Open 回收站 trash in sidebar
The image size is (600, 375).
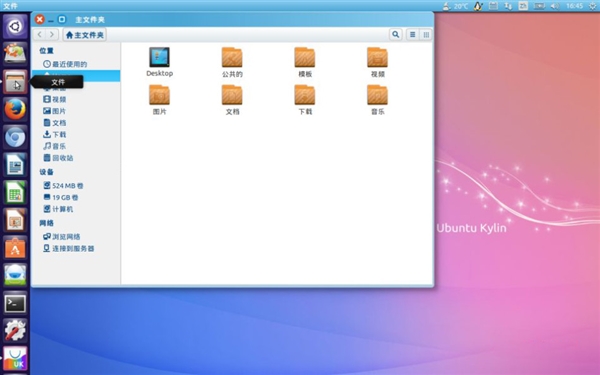(58, 158)
